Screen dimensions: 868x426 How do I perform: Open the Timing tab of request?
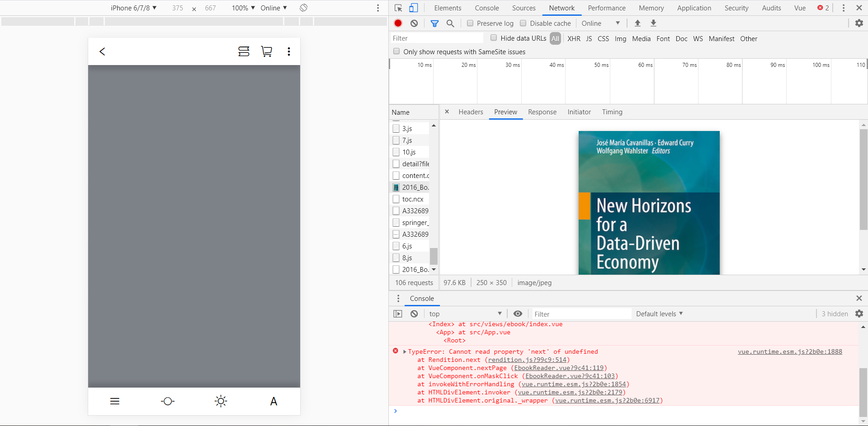[612, 112]
